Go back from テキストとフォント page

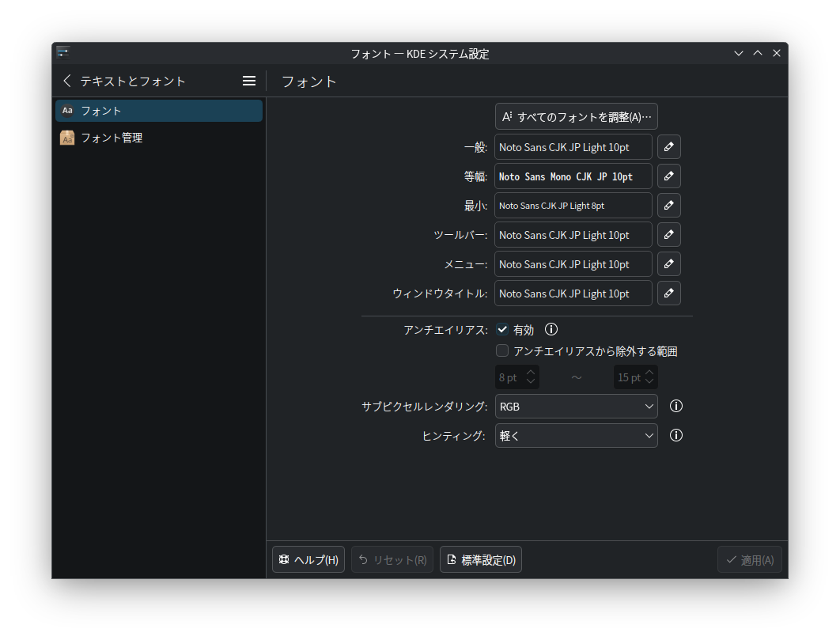pyautogui.click(x=67, y=81)
